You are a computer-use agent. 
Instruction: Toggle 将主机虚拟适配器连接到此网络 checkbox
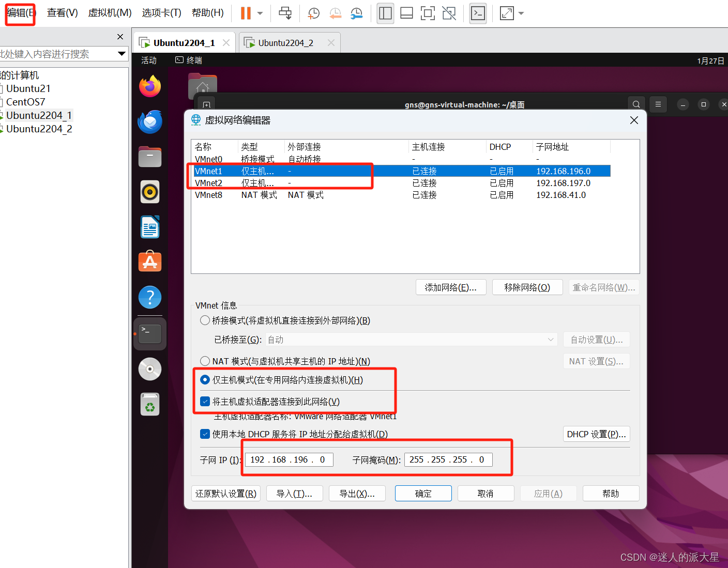tap(205, 402)
